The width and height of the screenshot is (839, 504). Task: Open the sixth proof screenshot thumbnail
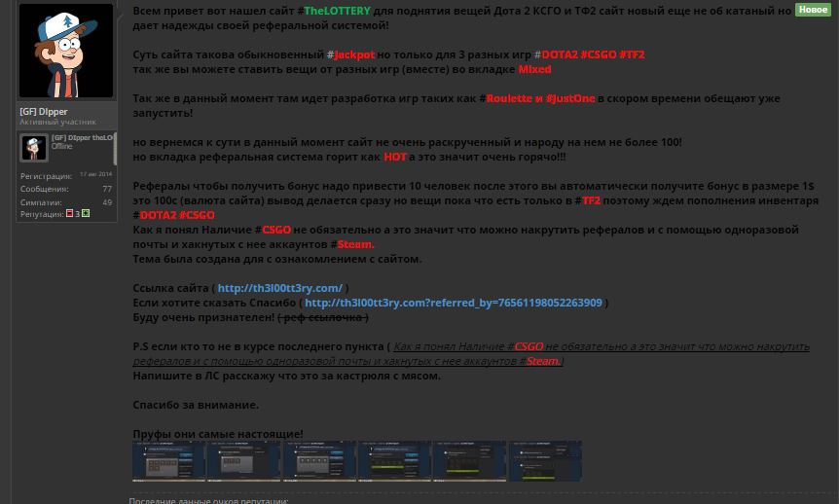[x=545, y=461]
